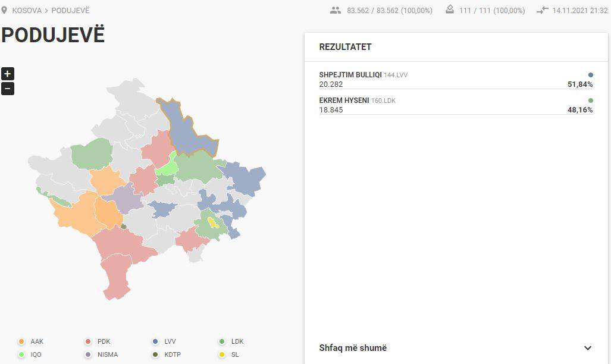Open the Shpejtim Bulliqi candidate result row

[456, 80]
